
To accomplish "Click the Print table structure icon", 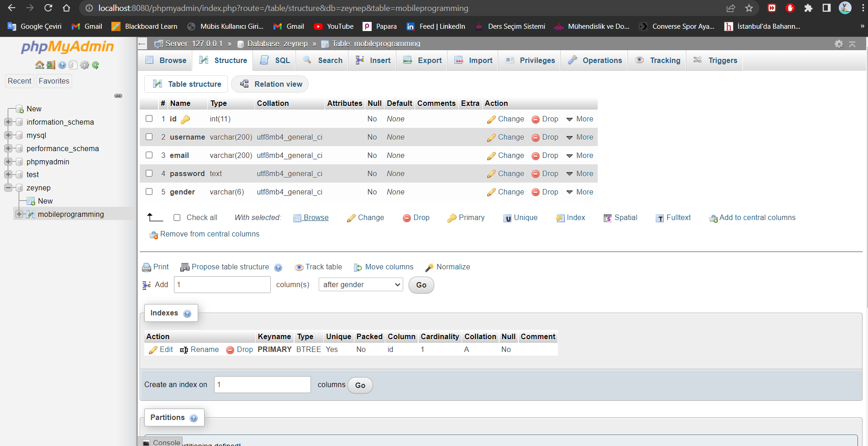I will 147,267.
